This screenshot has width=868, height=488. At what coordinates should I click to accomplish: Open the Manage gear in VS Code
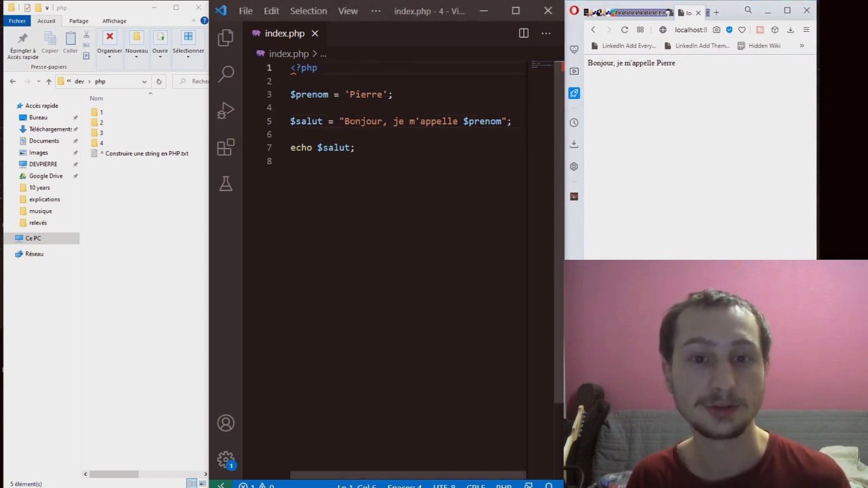(226, 460)
